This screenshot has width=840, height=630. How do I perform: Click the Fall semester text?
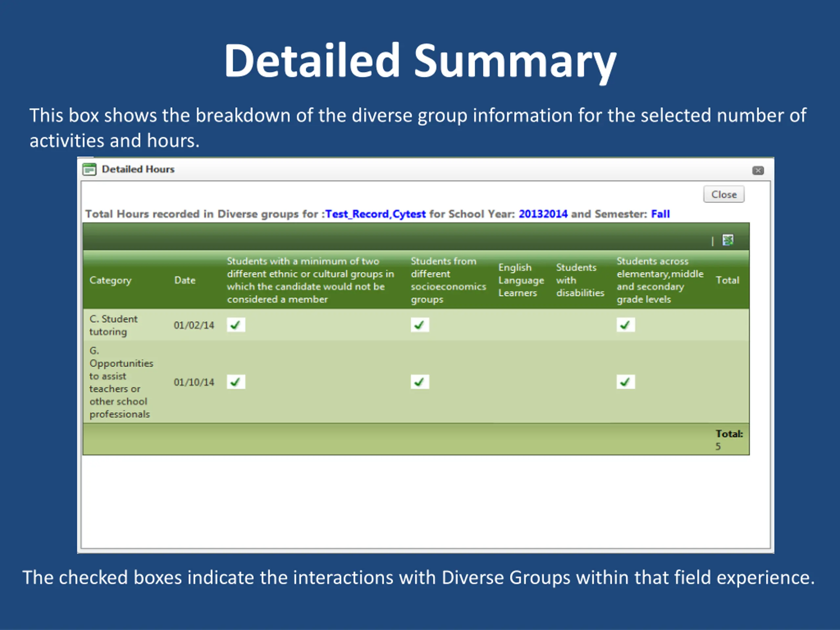click(x=661, y=214)
